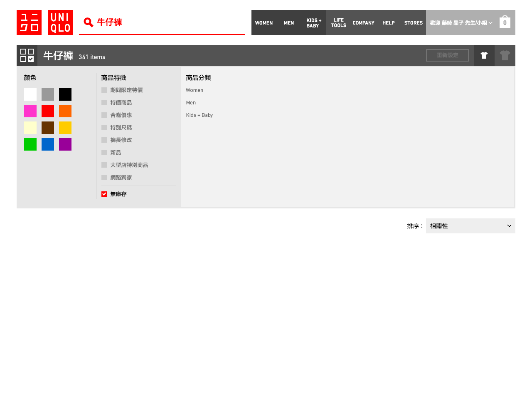Tick the 網路獨家 filter checkbox

click(x=104, y=178)
